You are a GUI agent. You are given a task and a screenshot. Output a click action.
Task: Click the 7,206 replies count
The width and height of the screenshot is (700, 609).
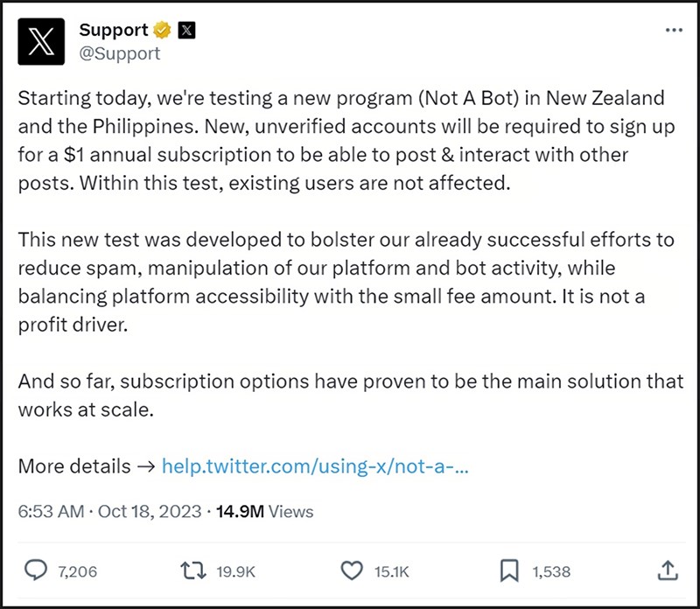[77, 571]
